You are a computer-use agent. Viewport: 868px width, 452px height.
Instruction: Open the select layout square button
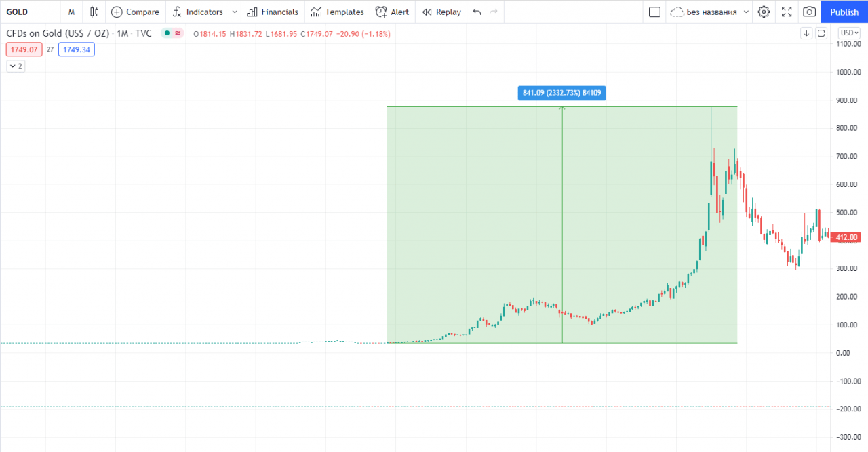pyautogui.click(x=654, y=12)
